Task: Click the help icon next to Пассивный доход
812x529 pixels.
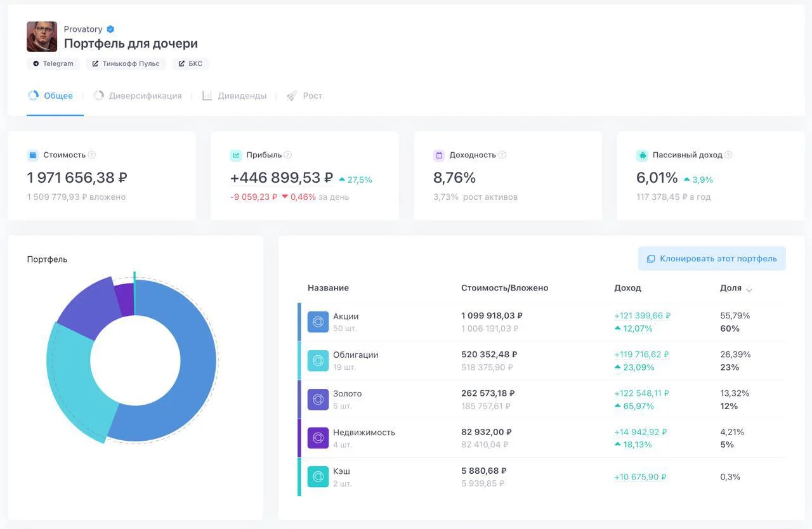Action: point(728,155)
